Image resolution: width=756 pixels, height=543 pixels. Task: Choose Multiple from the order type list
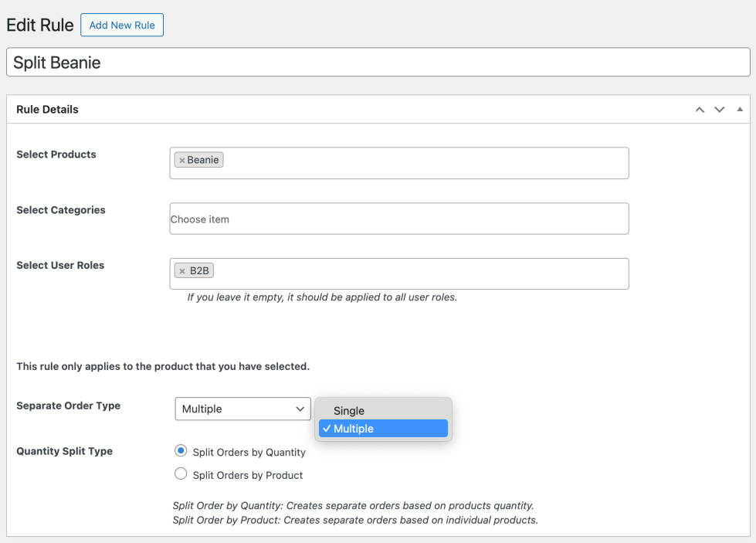point(354,429)
